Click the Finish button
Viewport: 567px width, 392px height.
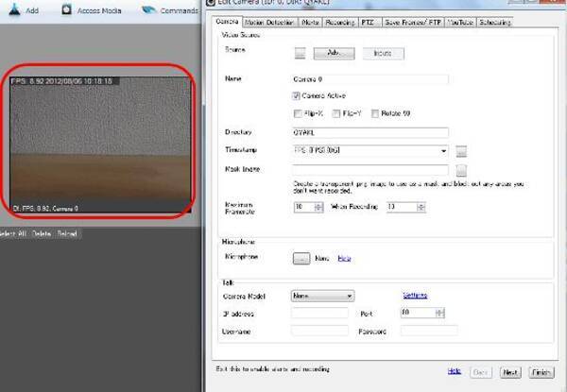(x=541, y=372)
